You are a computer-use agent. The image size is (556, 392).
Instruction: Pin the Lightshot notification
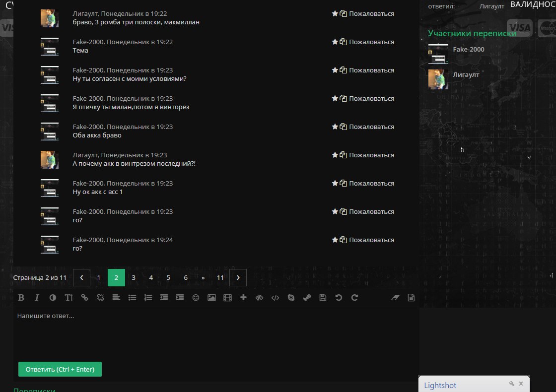pyautogui.click(x=512, y=384)
